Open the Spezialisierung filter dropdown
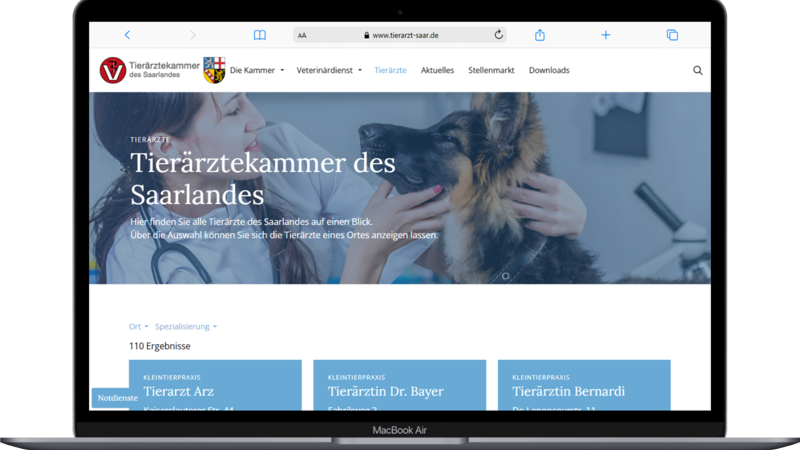The image size is (800, 450). coord(186,327)
